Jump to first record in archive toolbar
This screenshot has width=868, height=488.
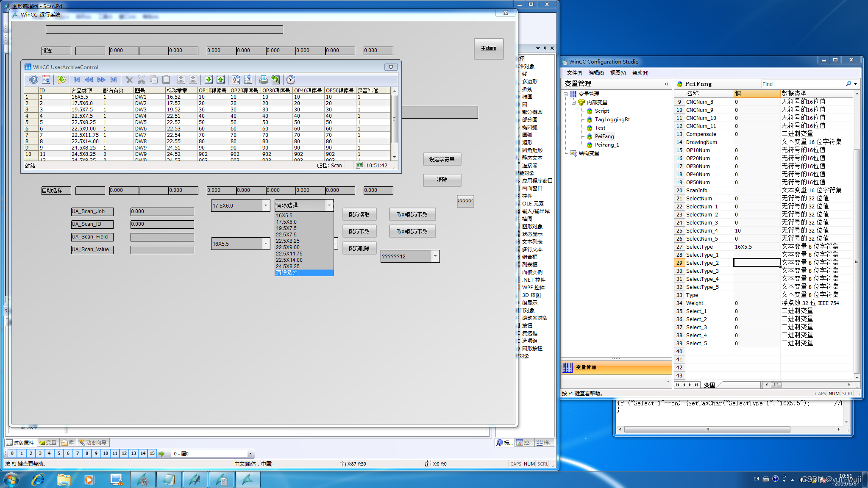[77, 80]
